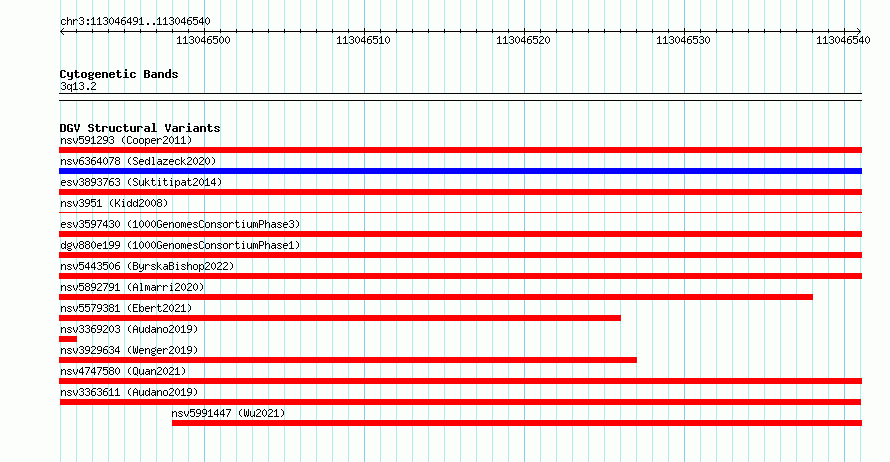Click ruler position 113046500
This screenshot has width=890, height=462.
[203, 40]
